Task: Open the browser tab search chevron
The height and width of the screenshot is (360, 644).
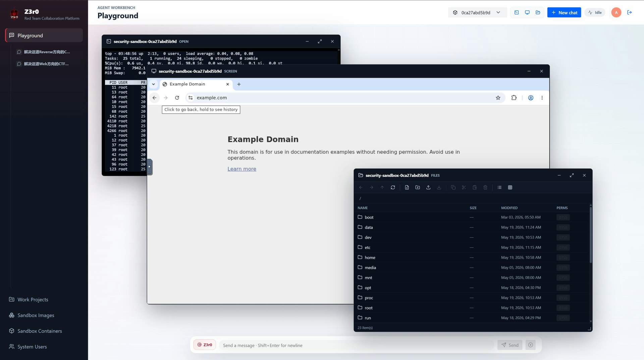Action: 153,84
